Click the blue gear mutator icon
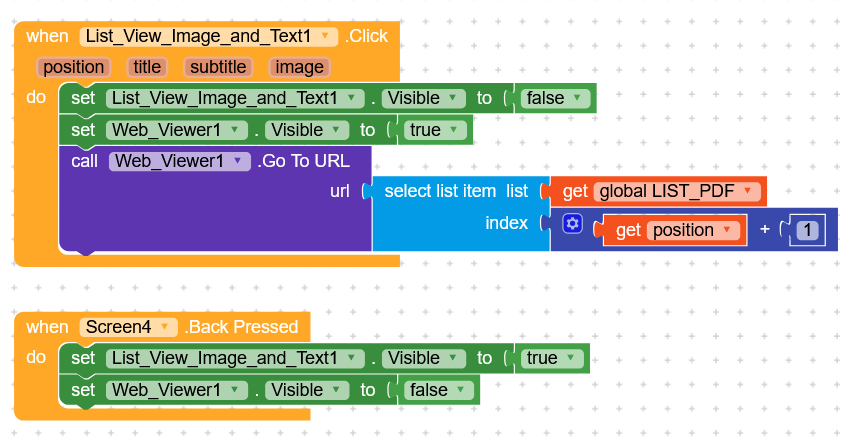Viewport: 857px width, 441px height. click(572, 224)
